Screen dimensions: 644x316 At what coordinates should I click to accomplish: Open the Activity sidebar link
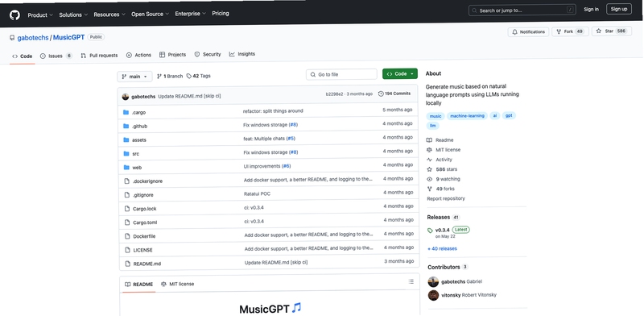(440, 160)
